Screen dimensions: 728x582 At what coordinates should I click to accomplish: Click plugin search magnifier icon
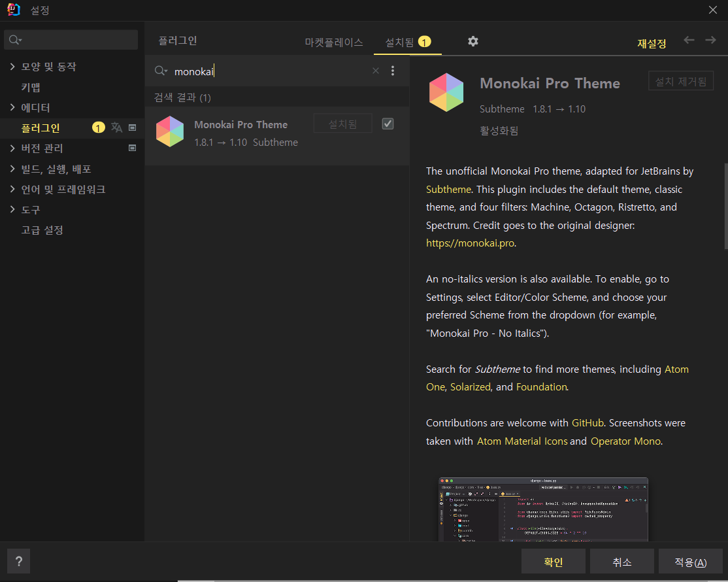161,71
